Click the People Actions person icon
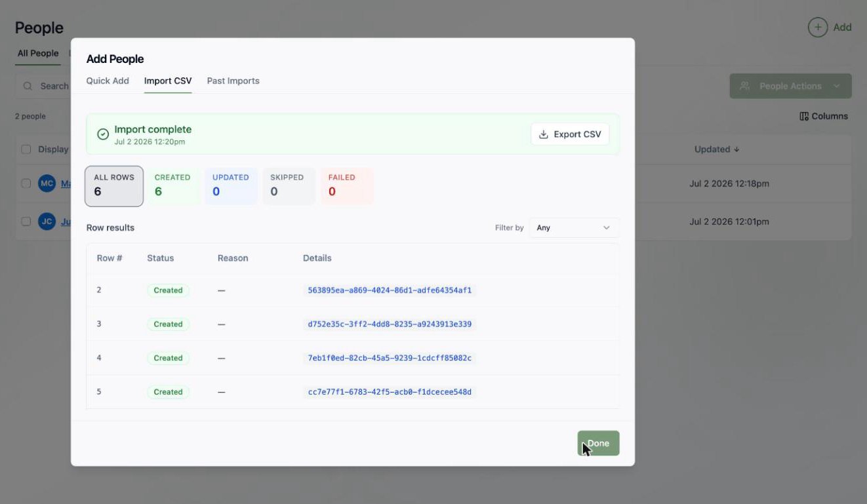 [744, 86]
